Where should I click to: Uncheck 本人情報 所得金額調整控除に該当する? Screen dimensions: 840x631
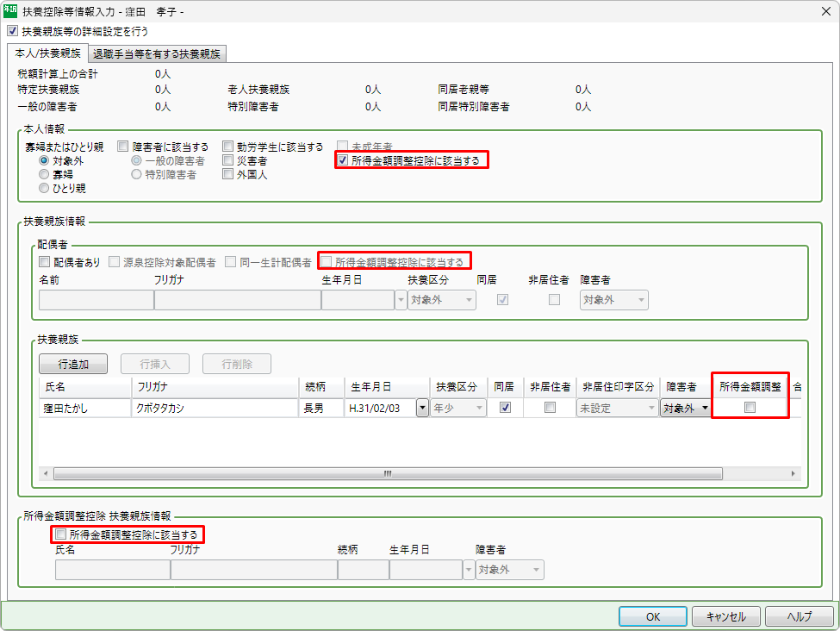pos(343,160)
